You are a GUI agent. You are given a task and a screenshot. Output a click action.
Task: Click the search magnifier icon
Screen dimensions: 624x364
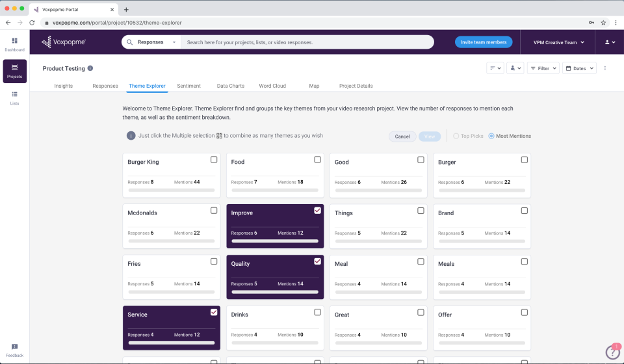tap(130, 42)
